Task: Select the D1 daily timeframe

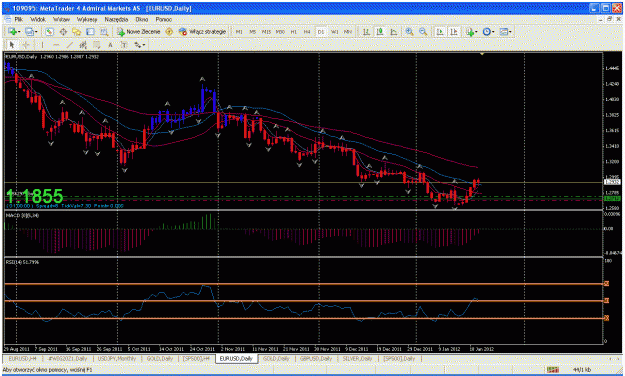Action: point(321,31)
